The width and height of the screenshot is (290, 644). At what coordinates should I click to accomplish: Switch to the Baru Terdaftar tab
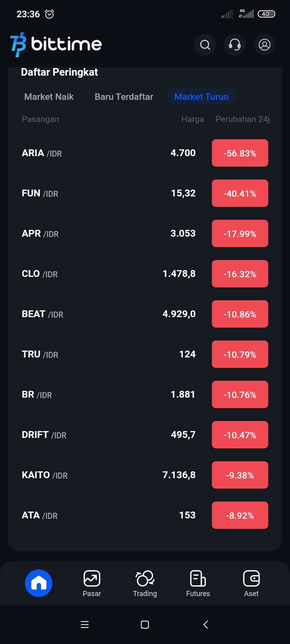tap(124, 97)
